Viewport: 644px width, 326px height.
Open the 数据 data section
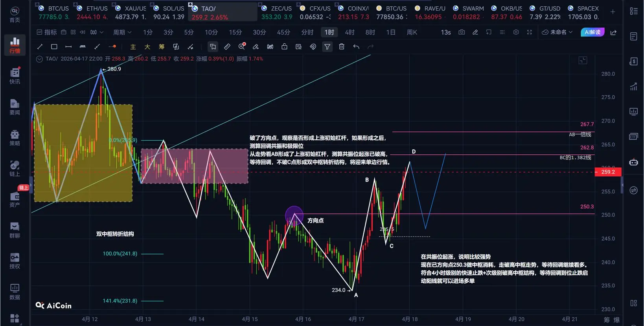(x=15, y=292)
